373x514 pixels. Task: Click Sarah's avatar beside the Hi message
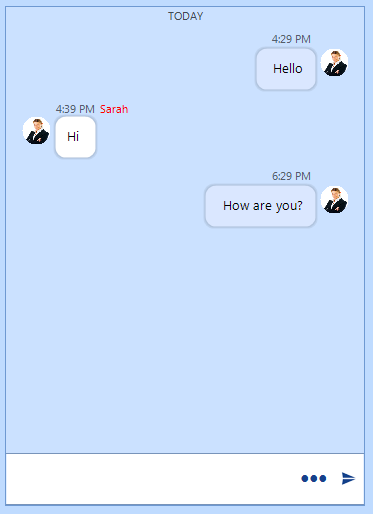pos(36,131)
